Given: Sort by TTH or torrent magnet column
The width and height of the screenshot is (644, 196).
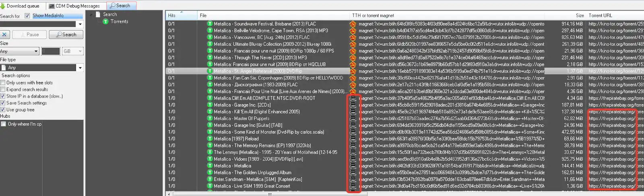Looking at the screenshot, I should pos(447,15).
